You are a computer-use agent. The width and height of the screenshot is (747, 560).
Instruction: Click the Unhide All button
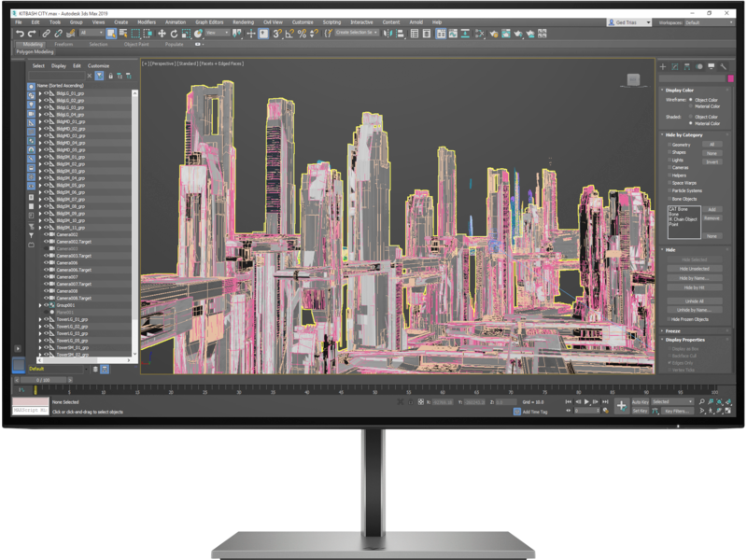point(695,301)
